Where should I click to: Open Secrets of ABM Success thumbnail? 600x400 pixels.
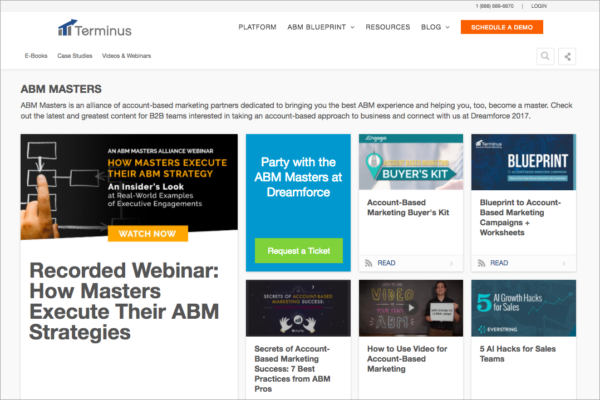(298, 308)
